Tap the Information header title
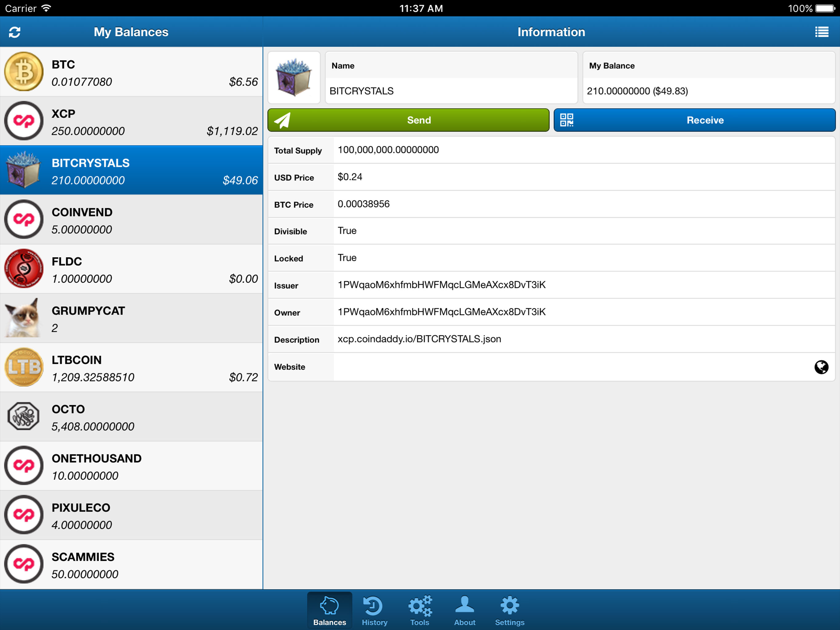This screenshot has height=630, width=840. pos(551,32)
